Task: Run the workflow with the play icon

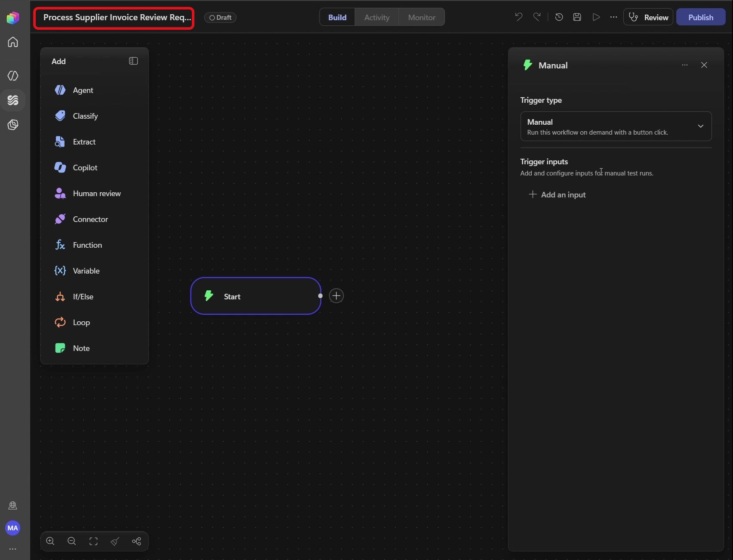Action: (596, 17)
